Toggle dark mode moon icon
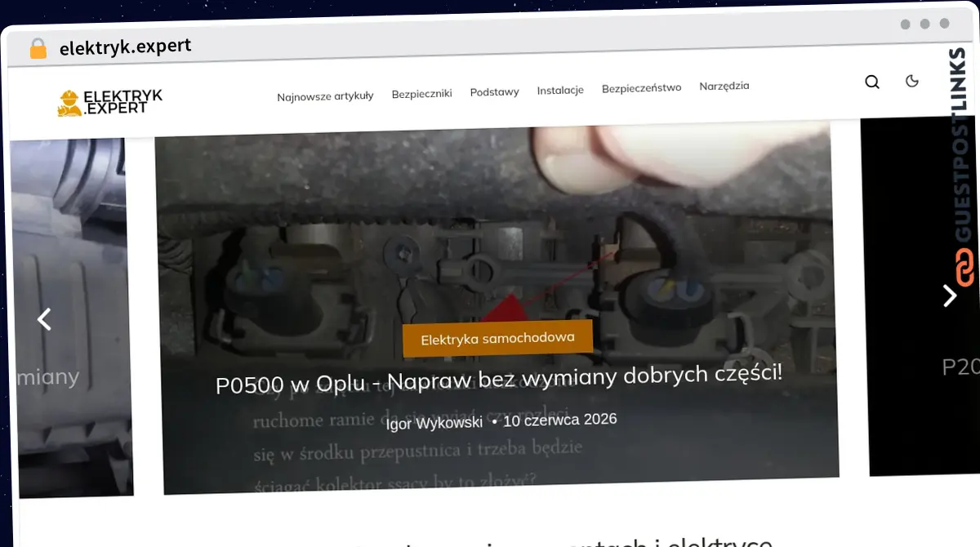 913,80
